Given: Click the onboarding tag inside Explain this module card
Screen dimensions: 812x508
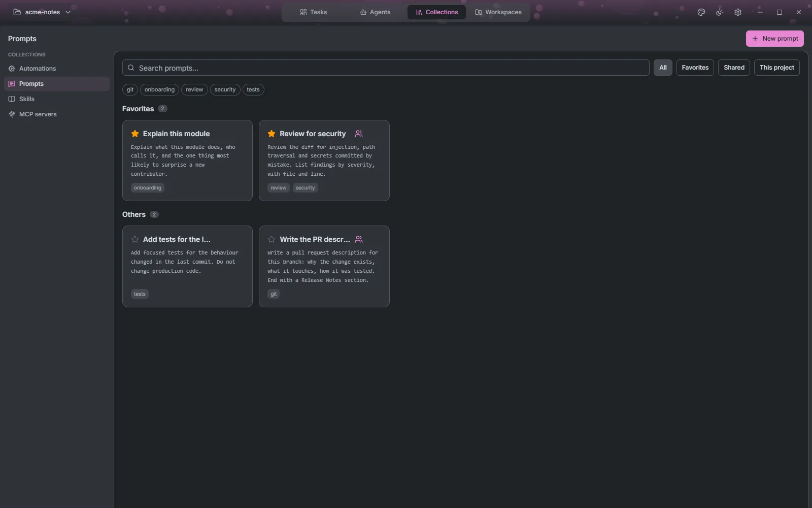Looking at the screenshot, I should click(148, 188).
